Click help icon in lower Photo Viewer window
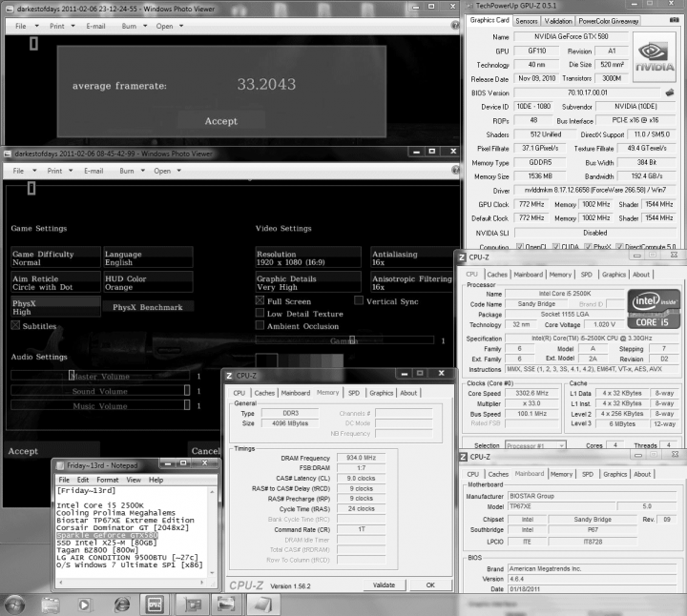This screenshot has height=616, width=687. point(455,170)
